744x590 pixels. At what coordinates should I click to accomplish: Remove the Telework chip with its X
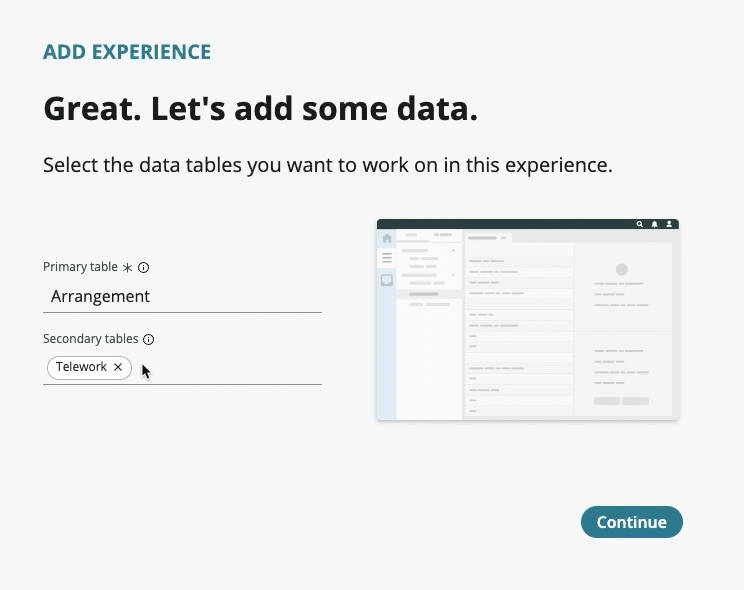pos(118,368)
